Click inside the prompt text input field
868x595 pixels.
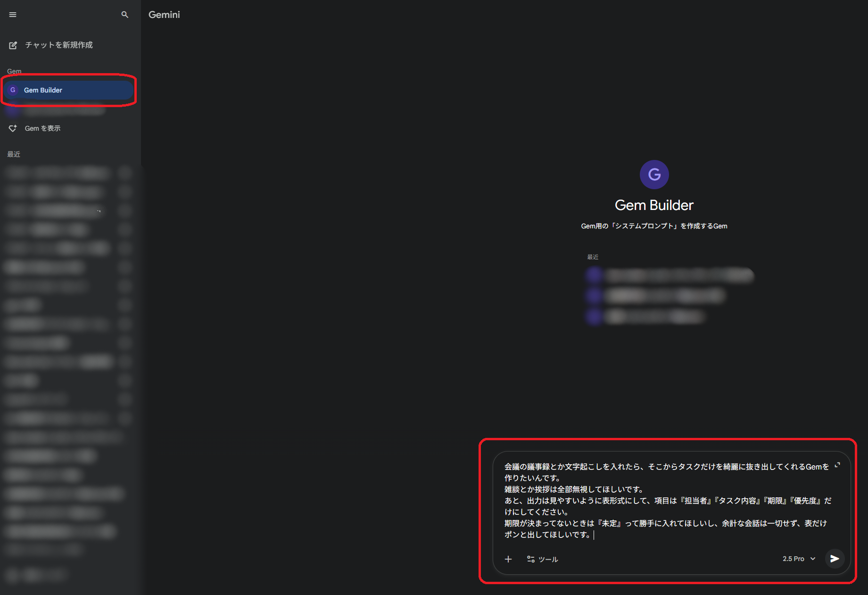[x=665, y=500]
